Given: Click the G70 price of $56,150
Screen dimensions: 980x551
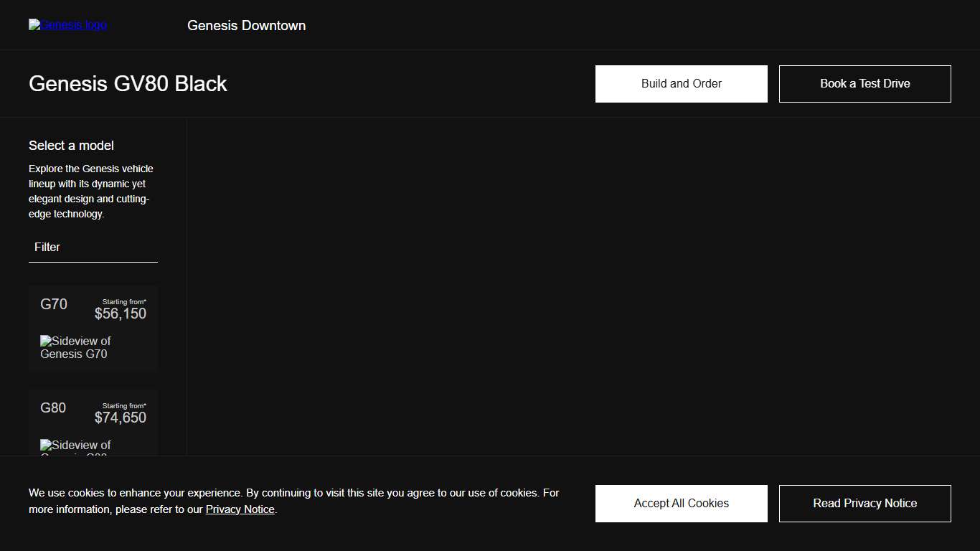Looking at the screenshot, I should point(121,314).
